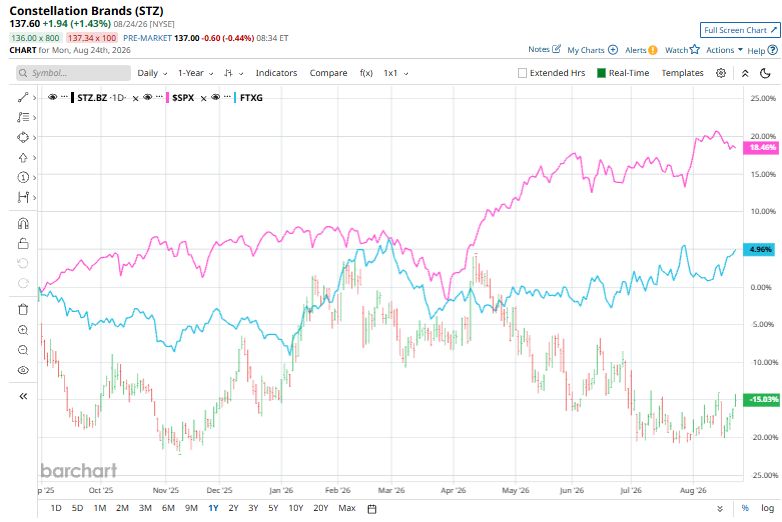Click the $SPX pink color swatch
The image size is (782, 522).
pos(167,98)
